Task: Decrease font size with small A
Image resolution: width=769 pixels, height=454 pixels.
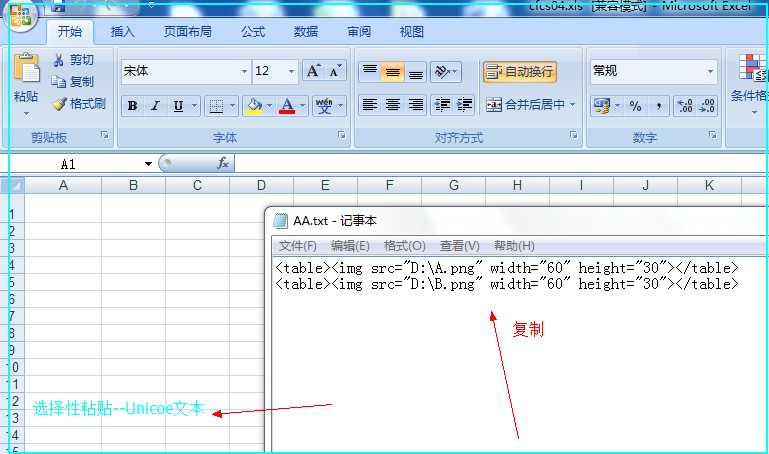Action: pyautogui.click(x=335, y=72)
